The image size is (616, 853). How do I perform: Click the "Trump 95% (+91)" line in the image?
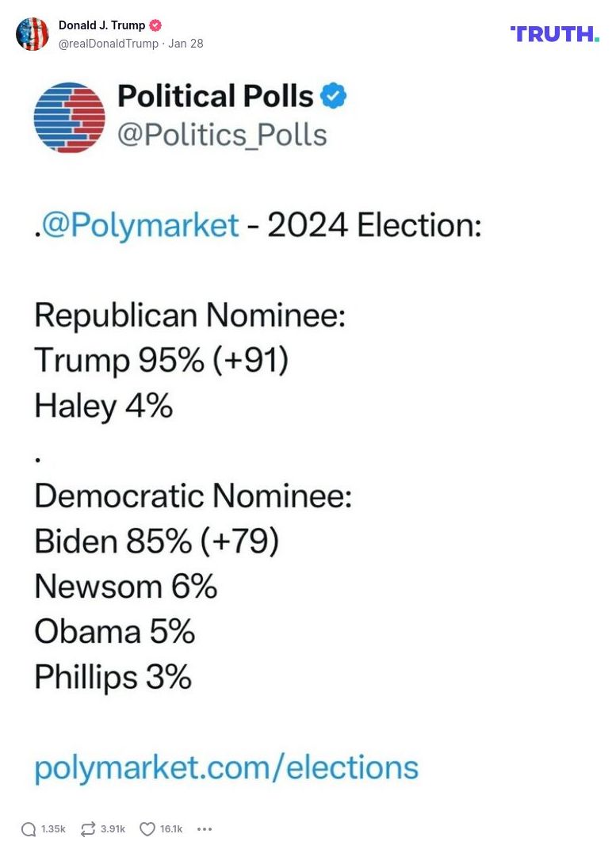click(161, 361)
